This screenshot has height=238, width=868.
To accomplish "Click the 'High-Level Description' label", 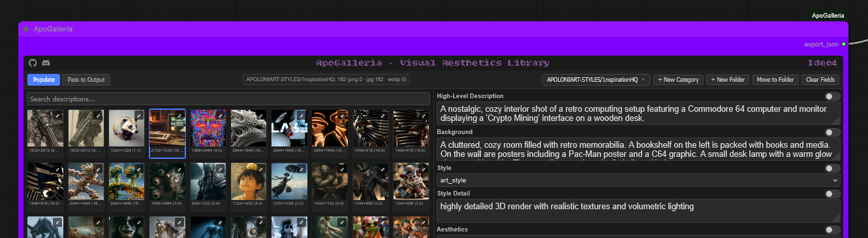I will click(470, 96).
